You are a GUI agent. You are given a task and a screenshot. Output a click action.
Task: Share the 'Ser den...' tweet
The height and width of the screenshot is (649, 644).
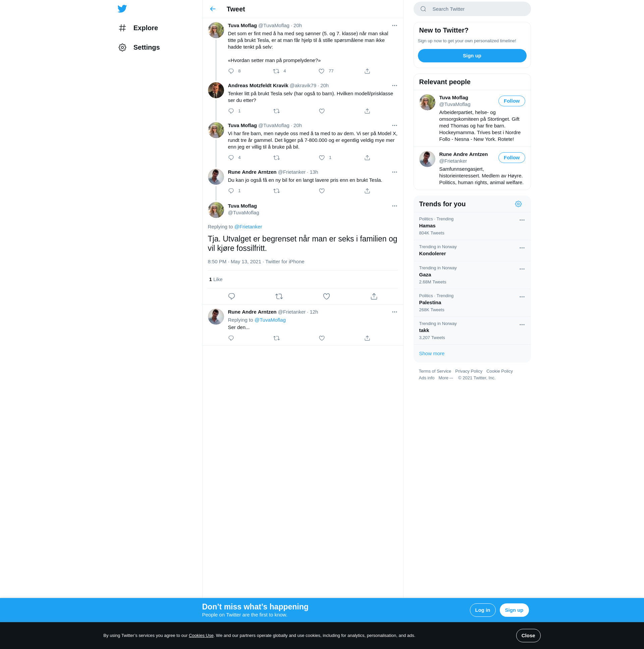tap(367, 338)
